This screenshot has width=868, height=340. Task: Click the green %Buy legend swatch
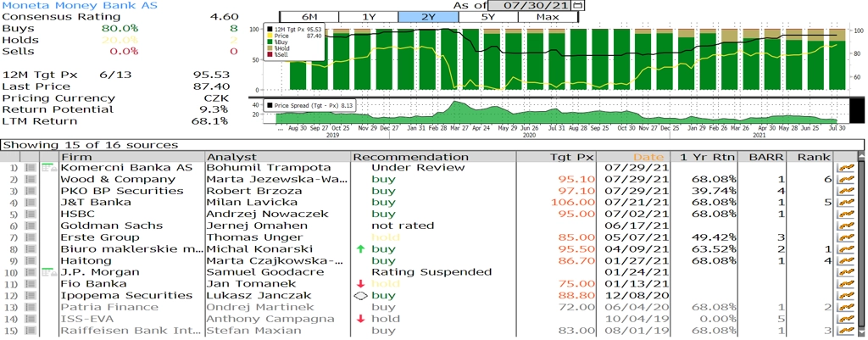[x=270, y=42]
